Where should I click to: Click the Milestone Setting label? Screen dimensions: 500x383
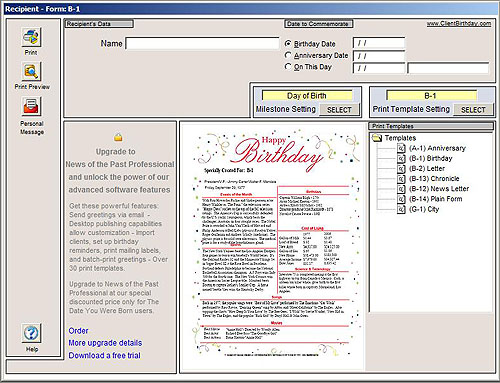(286, 109)
